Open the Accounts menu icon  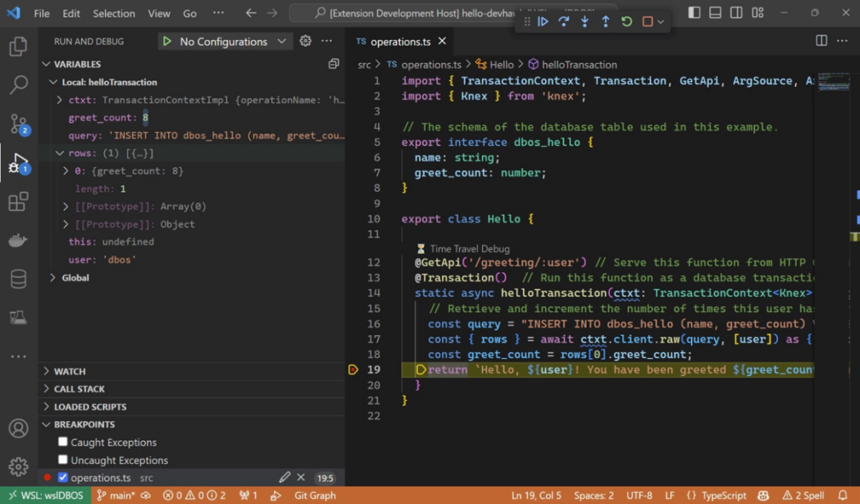(x=18, y=428)
